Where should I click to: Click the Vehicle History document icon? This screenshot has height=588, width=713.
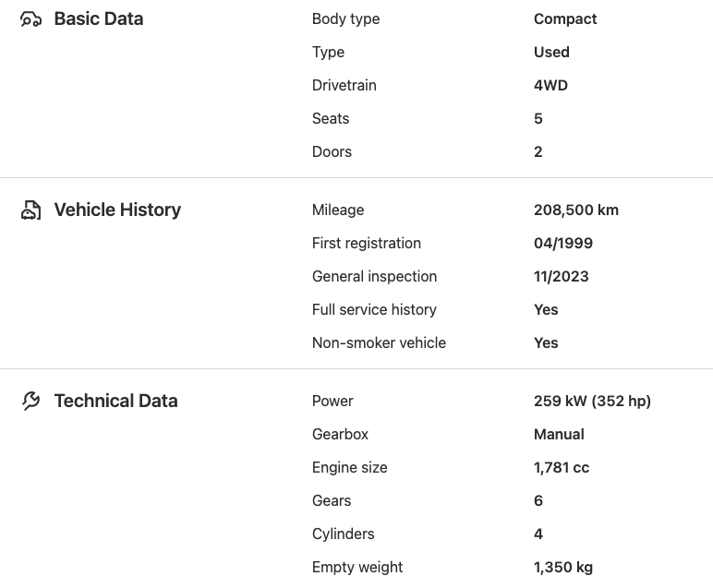[31, 210]
